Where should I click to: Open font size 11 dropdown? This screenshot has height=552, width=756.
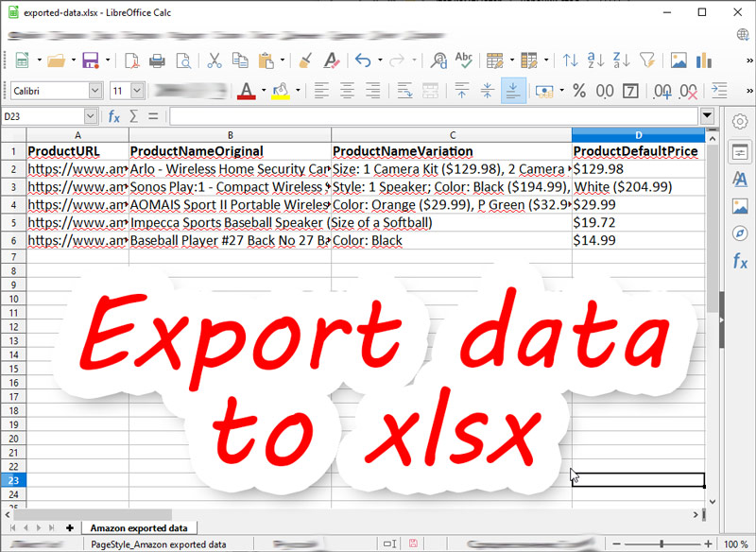pos(137,91)
